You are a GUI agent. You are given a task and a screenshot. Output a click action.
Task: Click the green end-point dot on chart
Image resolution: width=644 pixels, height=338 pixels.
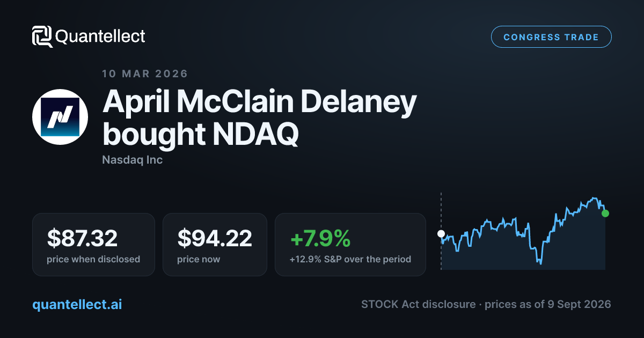click(x=605, y=214)
